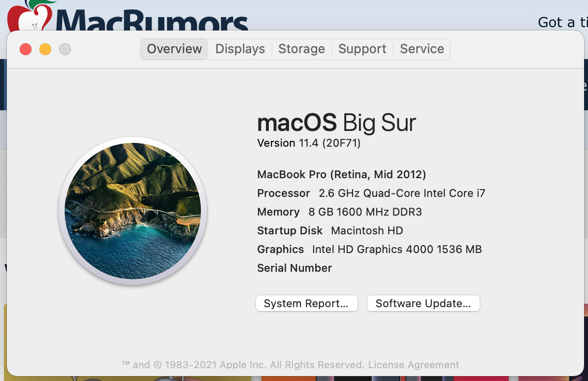Launch Software Update
This screenshot has height=381, width=588.
[423, 304]
